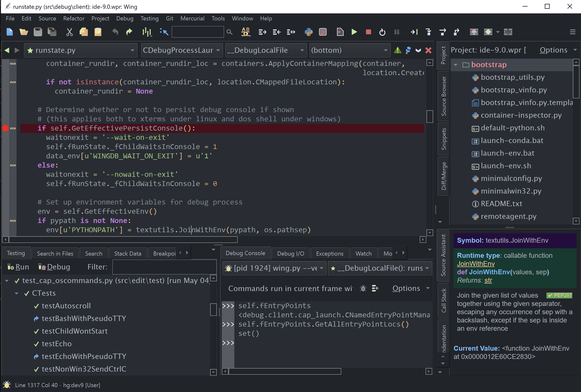Toggle the pin icon above the editor
581x392 pixels.
click(408, 50)
